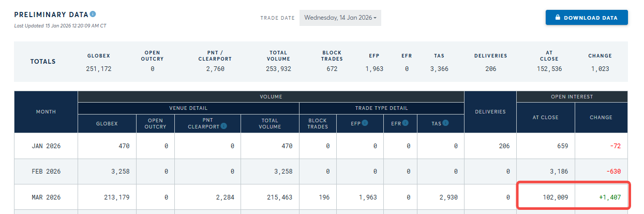Click the EFR column info icon

[406, 123]
